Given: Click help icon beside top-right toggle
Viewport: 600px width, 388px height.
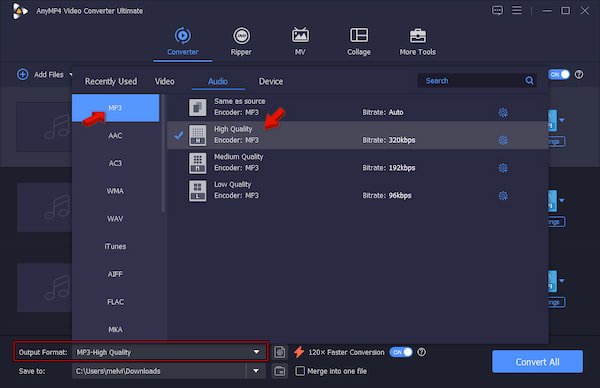Looking at the screenshot, I should [579, 74].
